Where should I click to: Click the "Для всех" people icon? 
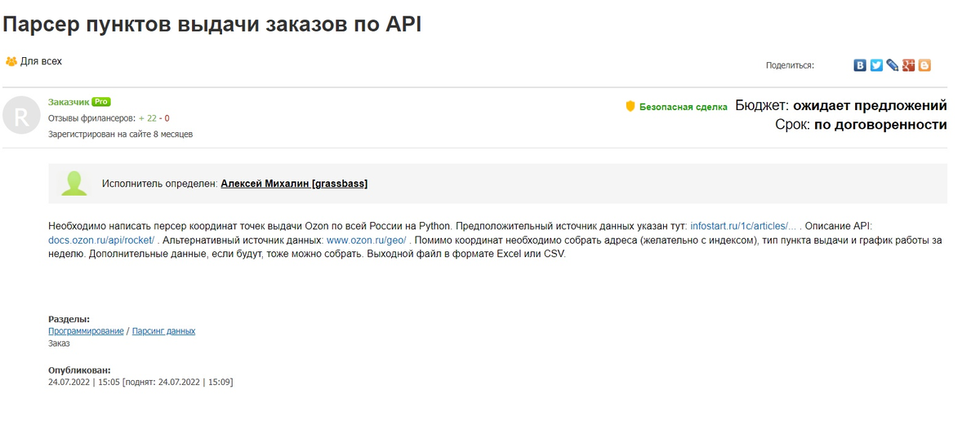tap(11, 61)
